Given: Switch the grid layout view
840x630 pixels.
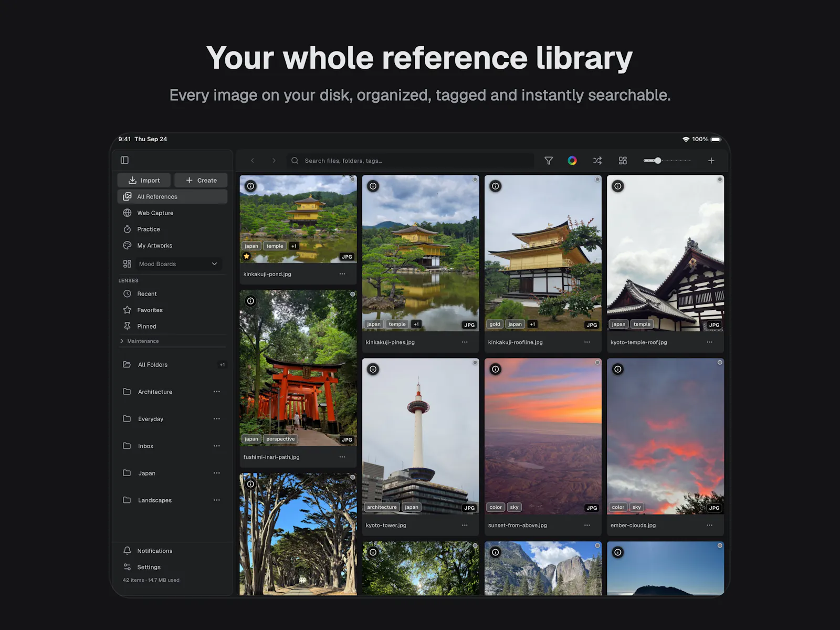Looking at the screenshot, I should click(x=623, y=161).
